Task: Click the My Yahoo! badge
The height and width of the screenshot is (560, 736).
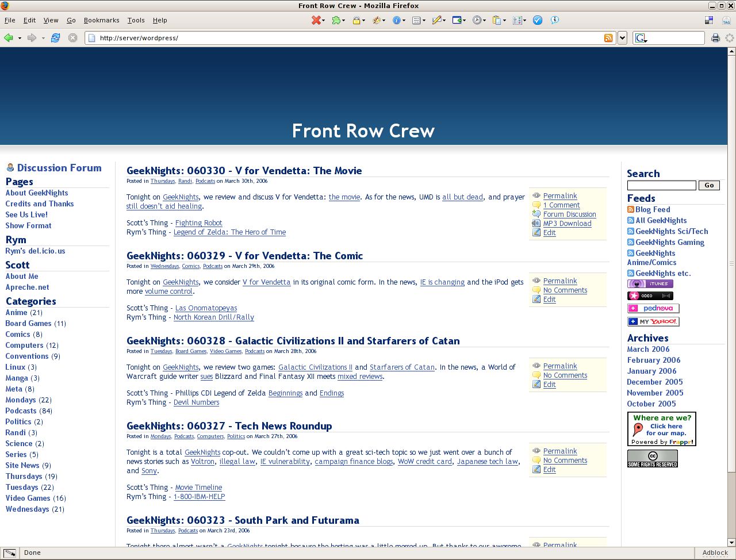Action: point(653,322)
